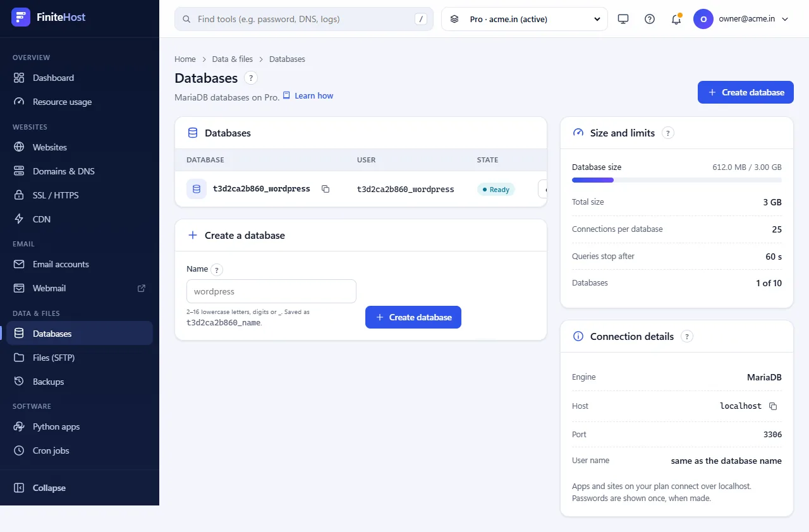Click the slash shortcut key badge

(421, 19)
